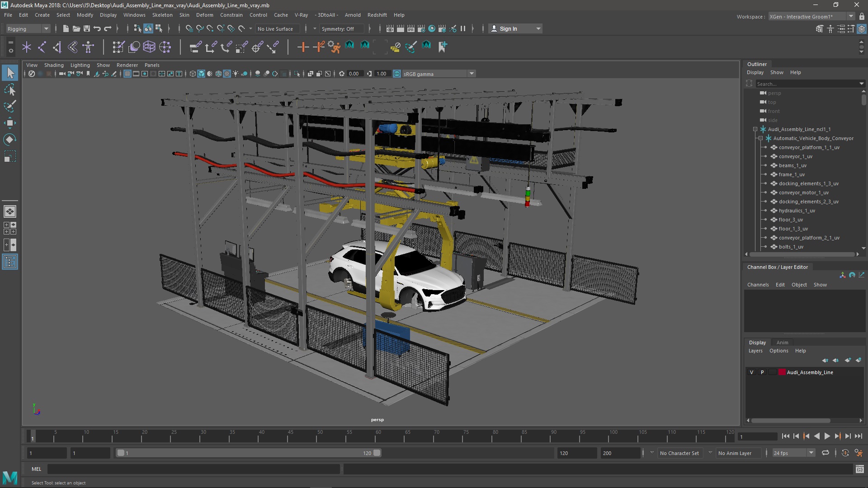Select the arrow Select Tool in toolbox

10,73
